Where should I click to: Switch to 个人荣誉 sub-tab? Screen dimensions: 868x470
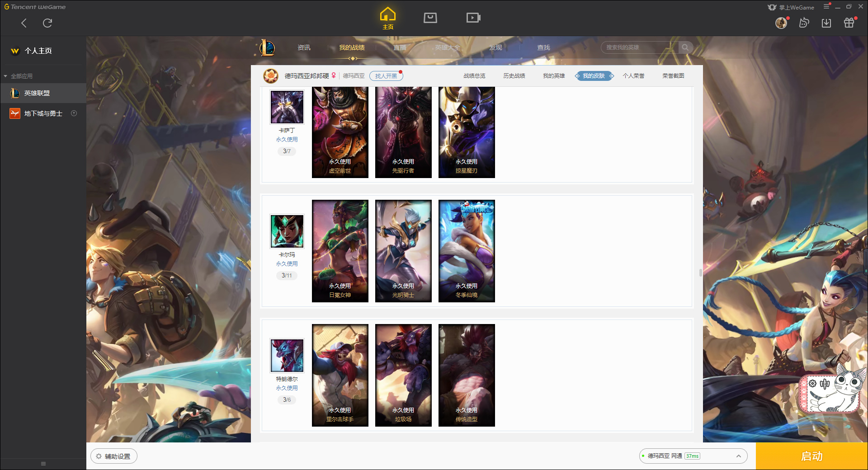(633, 76)
